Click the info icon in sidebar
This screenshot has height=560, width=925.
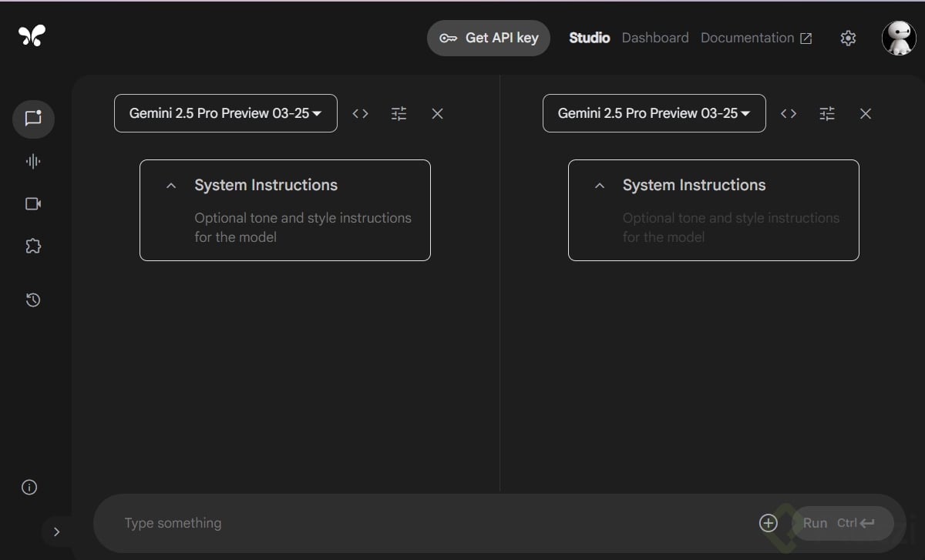click(29, 487)
